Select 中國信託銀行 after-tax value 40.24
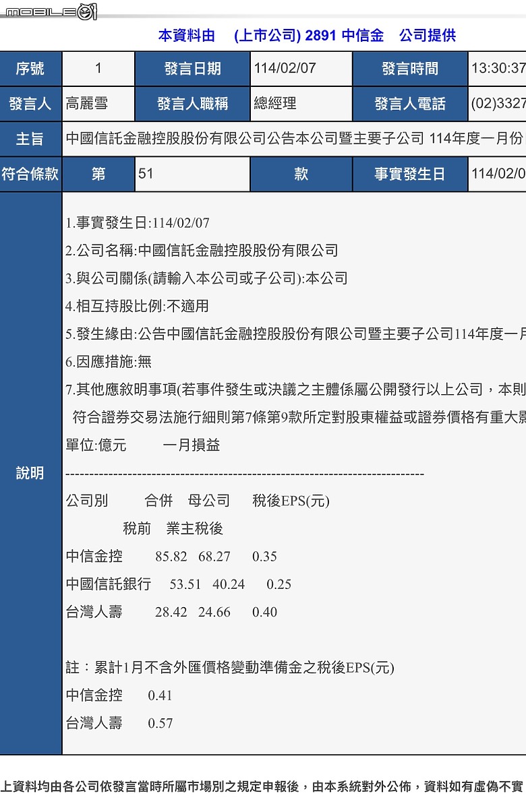The height and width of the screenshot is (812, 526). click(x=229, y=584)
